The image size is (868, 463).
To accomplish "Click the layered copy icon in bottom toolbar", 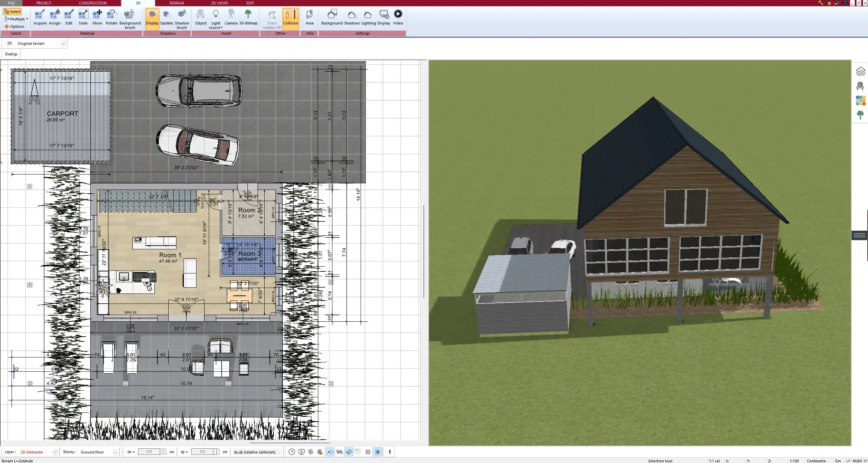I will point(320,452).
